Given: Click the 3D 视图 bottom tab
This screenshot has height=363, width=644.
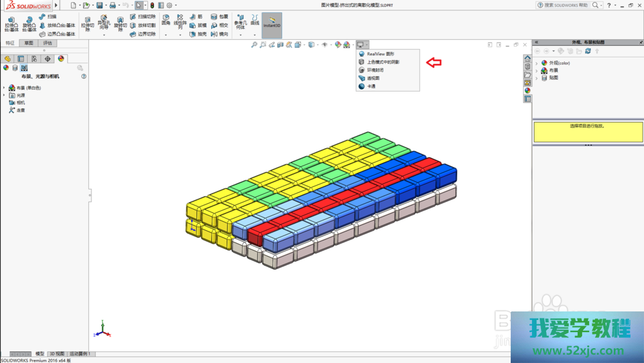Looking at the screenshot, I should (x=57, y=354).
